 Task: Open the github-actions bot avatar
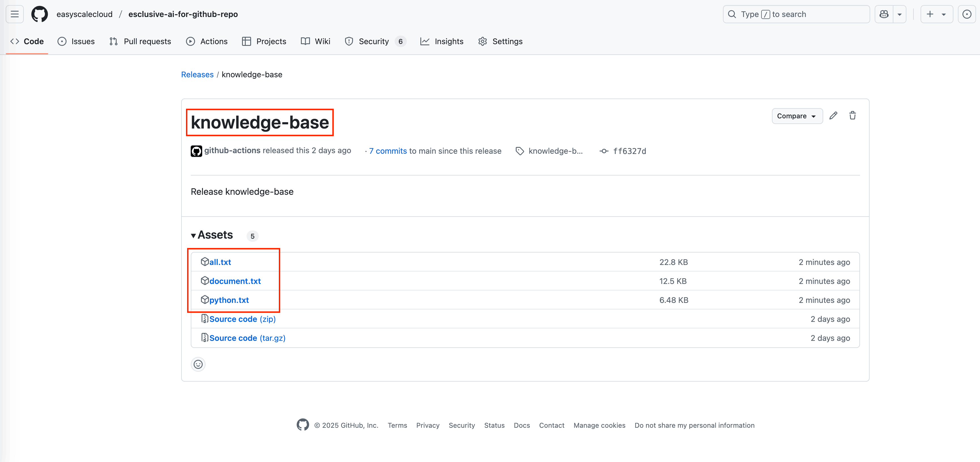pos(196,151)
